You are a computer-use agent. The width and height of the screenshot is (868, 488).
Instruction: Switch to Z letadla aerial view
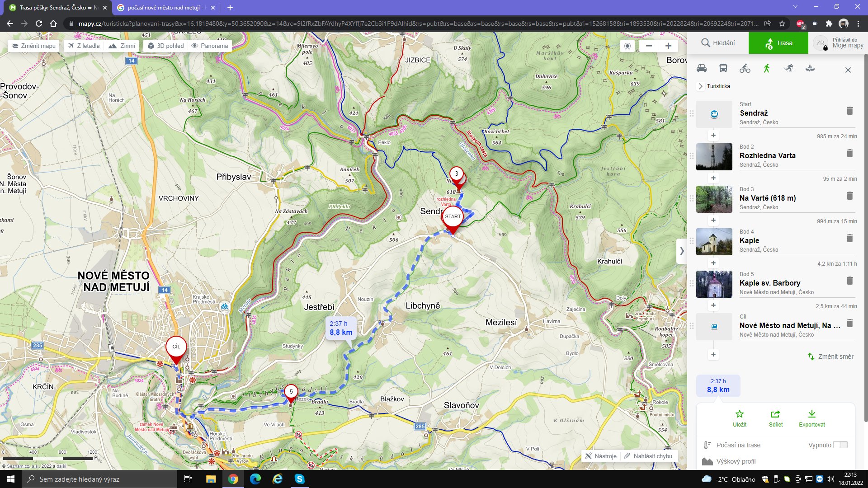click(x=84, y=46)
